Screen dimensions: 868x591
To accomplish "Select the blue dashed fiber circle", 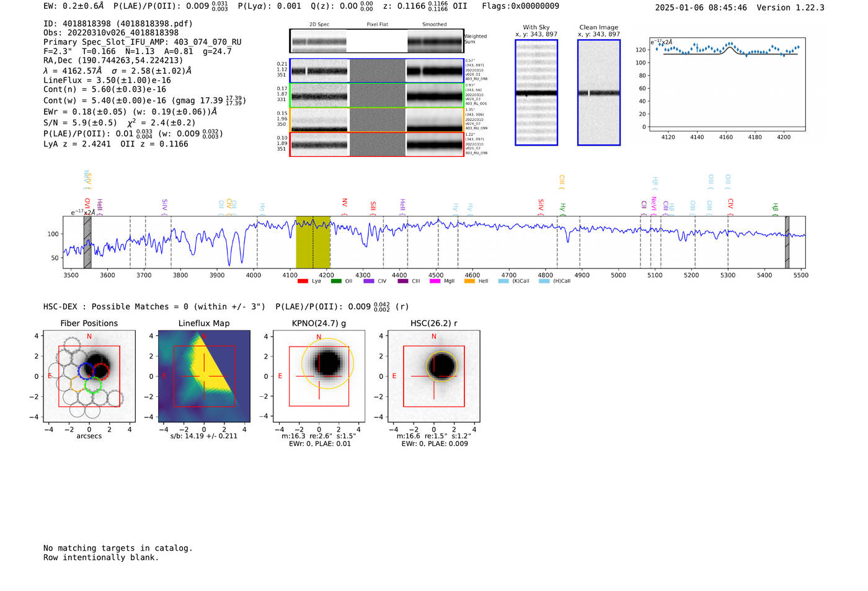I will tap(86, 371).
